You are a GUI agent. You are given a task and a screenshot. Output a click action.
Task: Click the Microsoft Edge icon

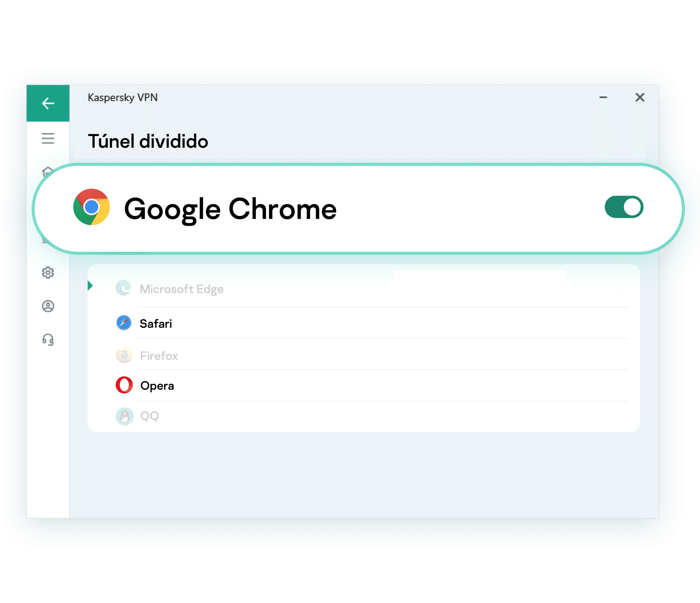tap(123, 288)
